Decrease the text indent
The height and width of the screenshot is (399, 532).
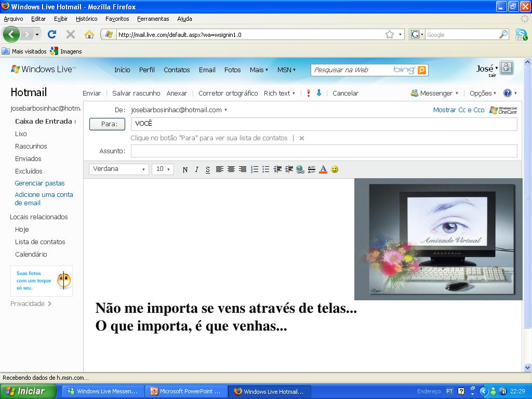point(277,169)
